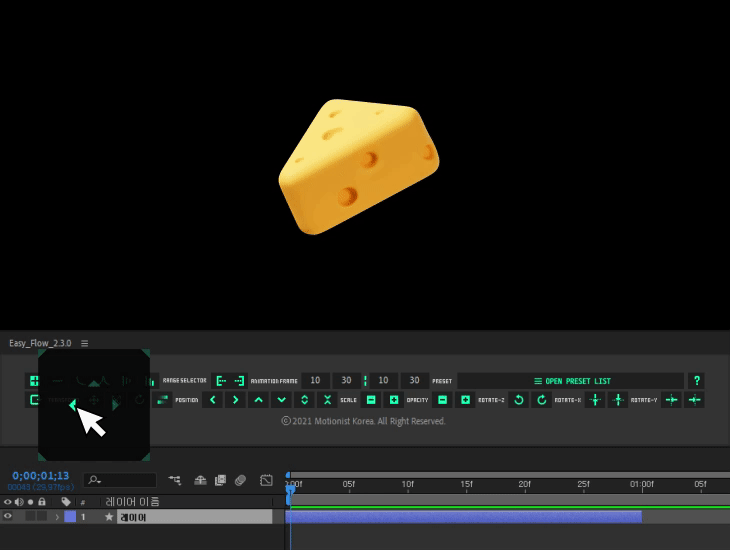Open the Easy_Flow_2.3.0 panel menu
This screenshot has height=550, width=730.
pyautogui.click(x=84, y=343)
